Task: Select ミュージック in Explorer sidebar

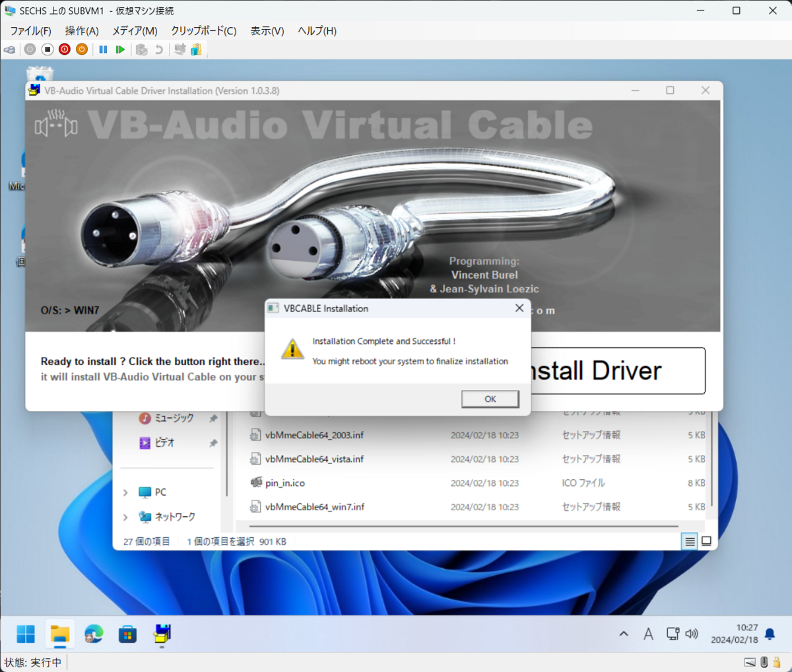Action: (x=174, y=419)
